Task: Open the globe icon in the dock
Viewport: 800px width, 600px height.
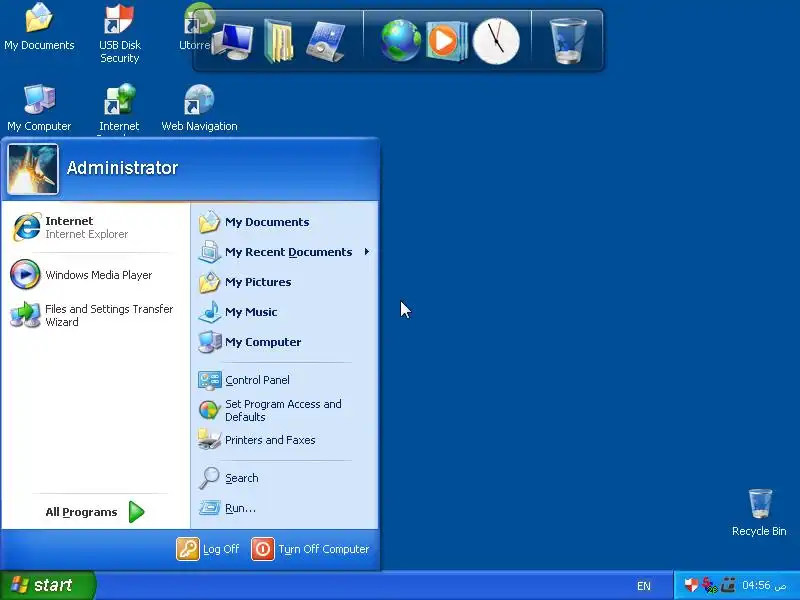Action: (x=401, y=41)
